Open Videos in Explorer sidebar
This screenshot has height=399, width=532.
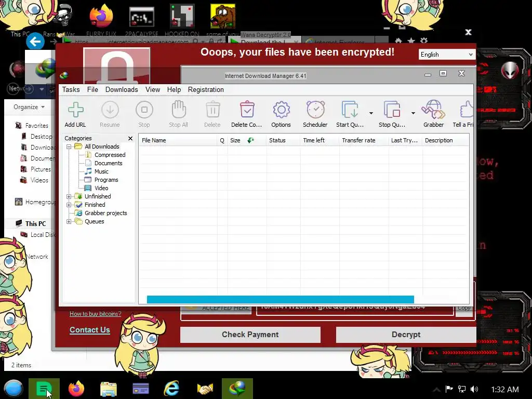[x=39, y=180]
